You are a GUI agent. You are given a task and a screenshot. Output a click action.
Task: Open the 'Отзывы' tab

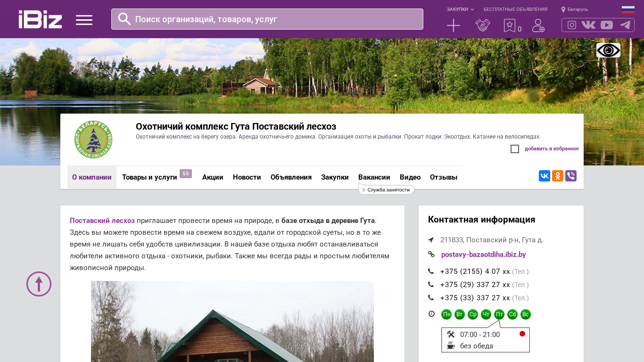(x=443, y=177)
